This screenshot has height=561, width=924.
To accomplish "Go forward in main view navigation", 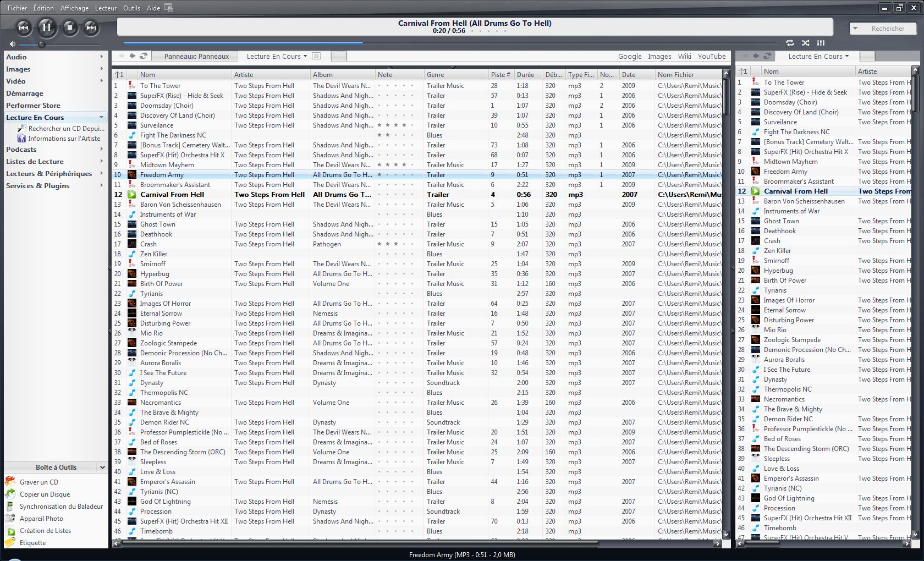I will pyautogui.click(x=133, y=56).
